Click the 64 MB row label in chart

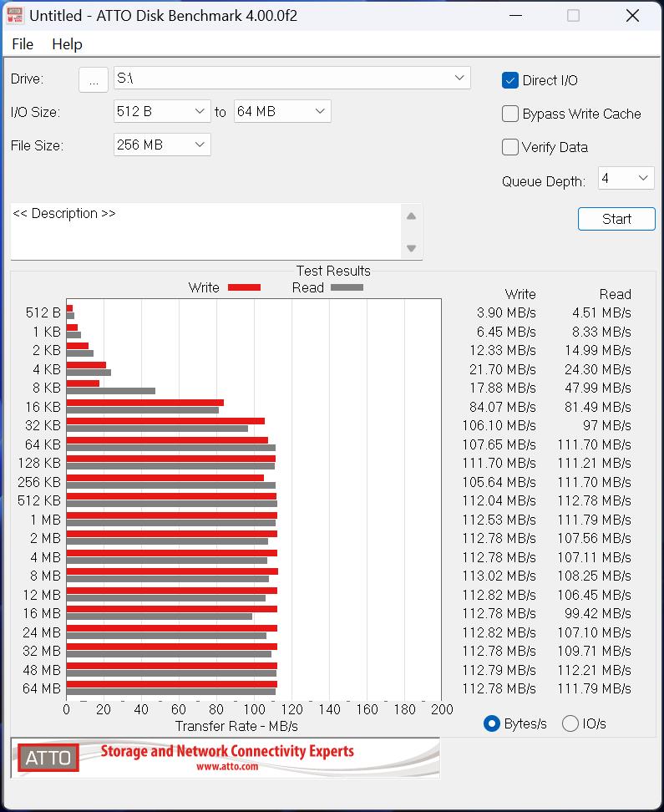[42, 688]
